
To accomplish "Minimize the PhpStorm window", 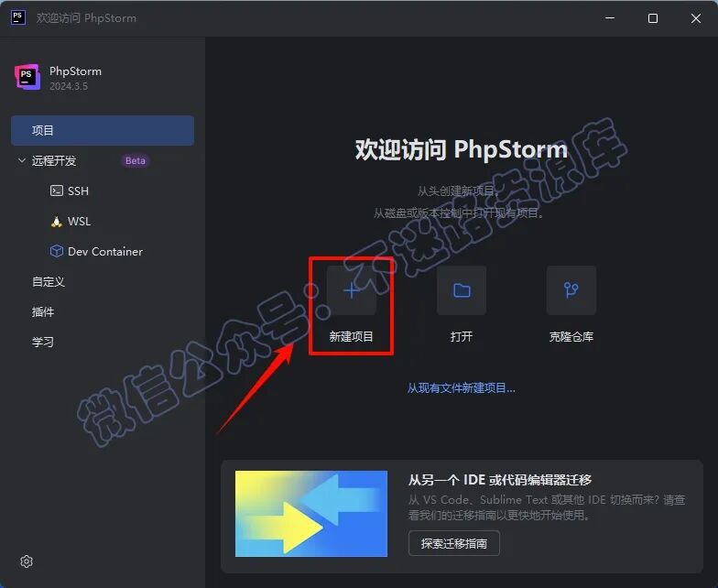I will click(x=610, y=18).
